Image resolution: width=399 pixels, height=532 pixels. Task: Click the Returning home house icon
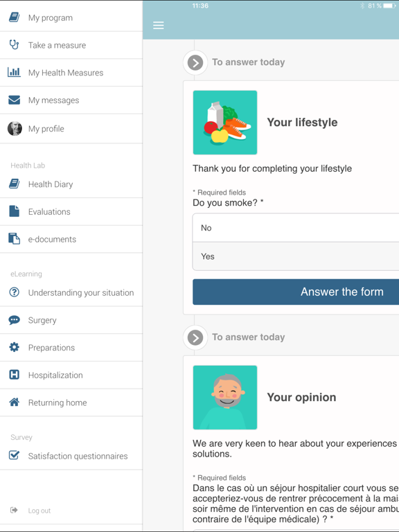click(x=14, y=402)
